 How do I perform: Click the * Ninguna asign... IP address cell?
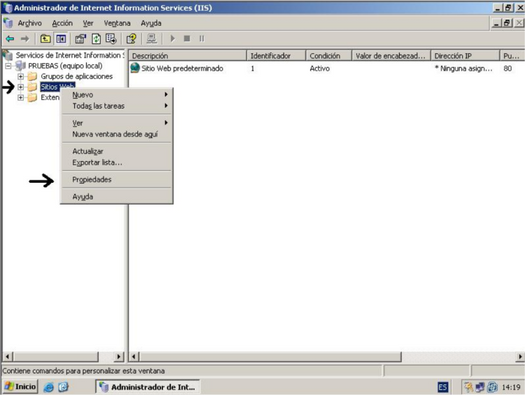coord(463,68)
